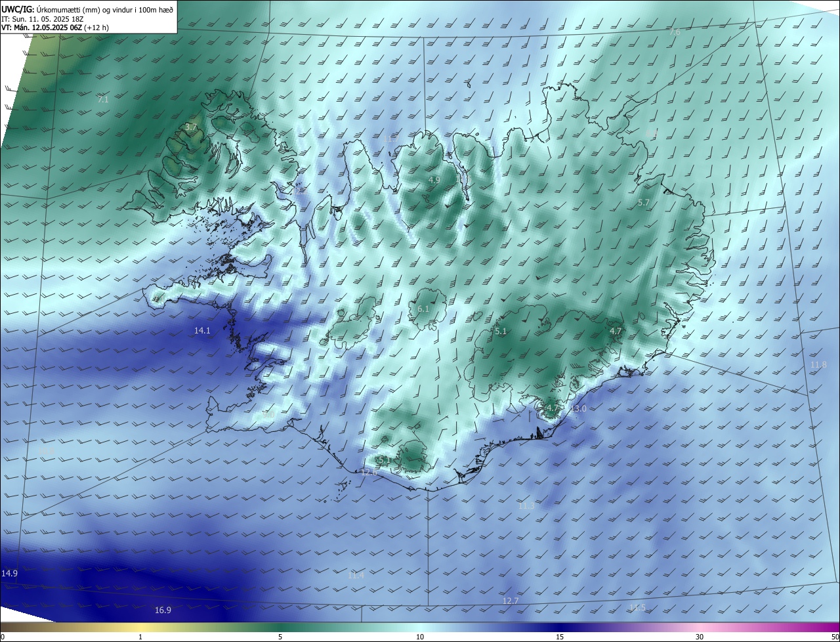This screenshot has height=642, width=840.
Task: Select the 4.9 value on the map
Action: coord(434,180)
